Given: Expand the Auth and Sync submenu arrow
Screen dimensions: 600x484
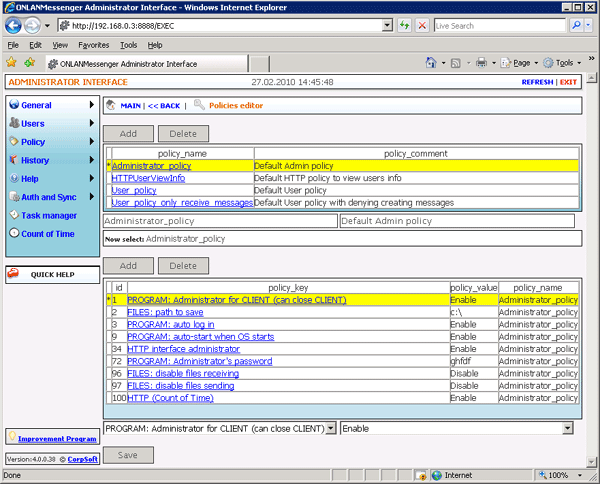Looking at the screenshot, I should (x=91, y=196).
